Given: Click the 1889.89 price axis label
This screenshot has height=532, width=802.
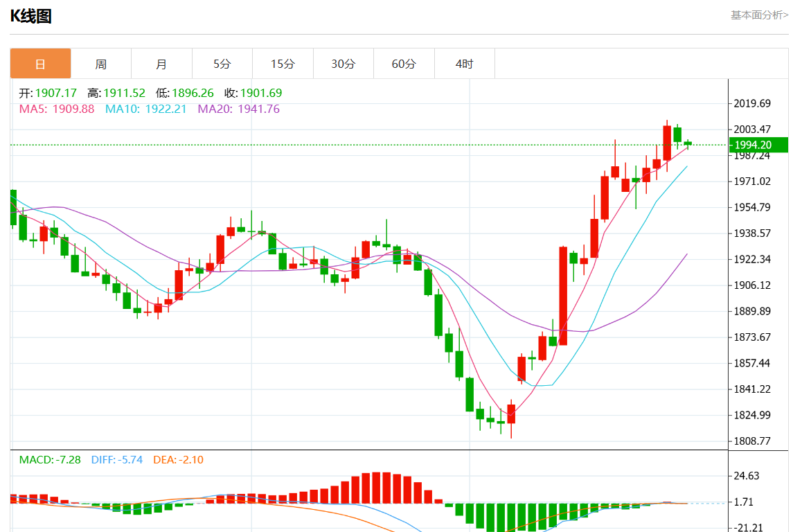Looking at the screenshot, I should [x=752, y=312].
